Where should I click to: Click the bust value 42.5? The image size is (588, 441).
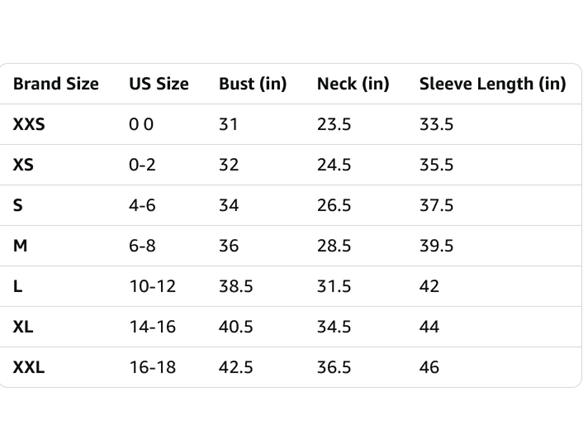tap(236, 367)
